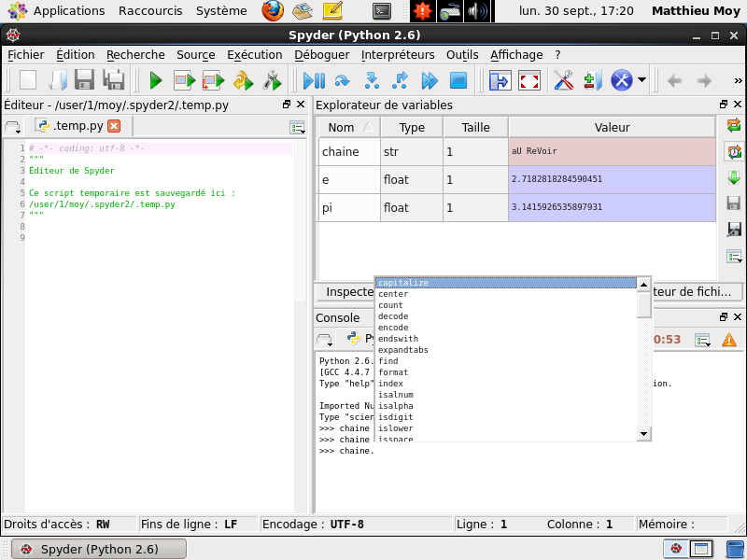Open the editor options menu
The image size is (747, 560).
pyautogui.click(x=297, y=127)
